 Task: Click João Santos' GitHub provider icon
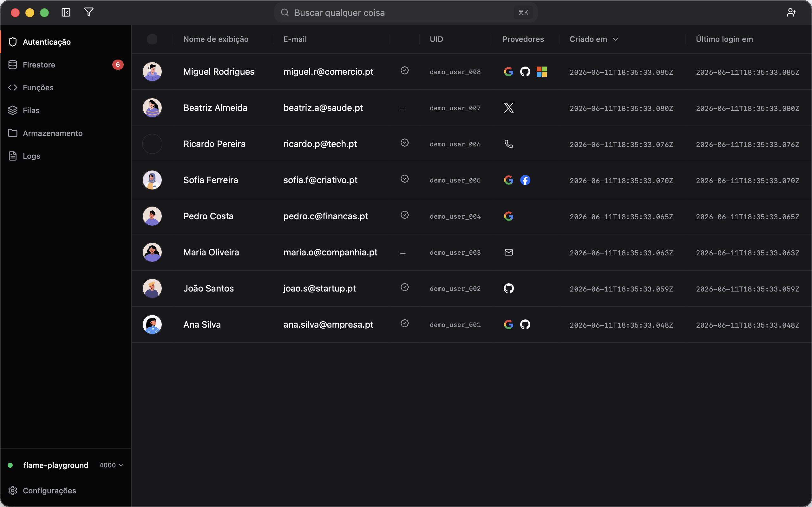coord(509,288)
